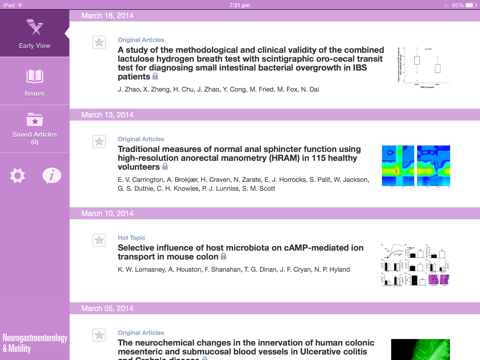Tap manometry heatmap thumbnail
Image resolution: width=480 pixels, height=360 pixels.
click(416, 166)
